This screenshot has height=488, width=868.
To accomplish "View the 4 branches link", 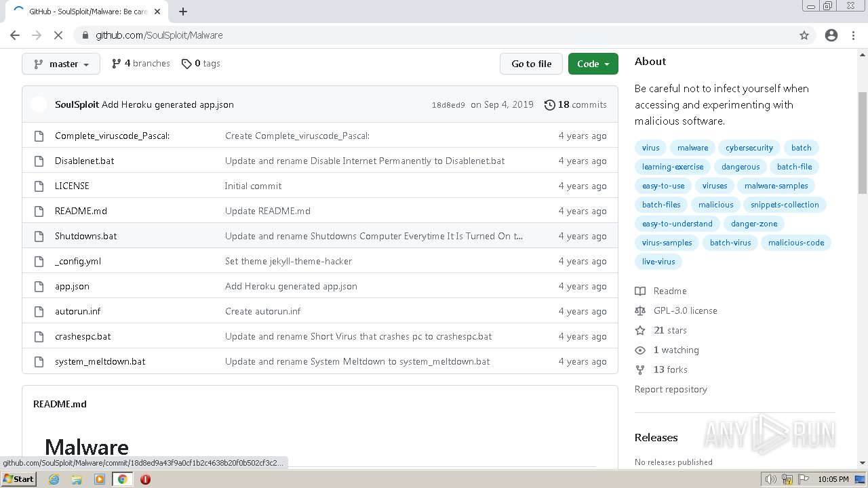I will [141, 63].
